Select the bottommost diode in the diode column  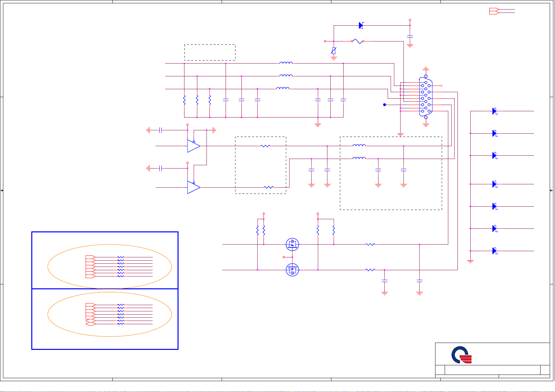tap(495, 251)
